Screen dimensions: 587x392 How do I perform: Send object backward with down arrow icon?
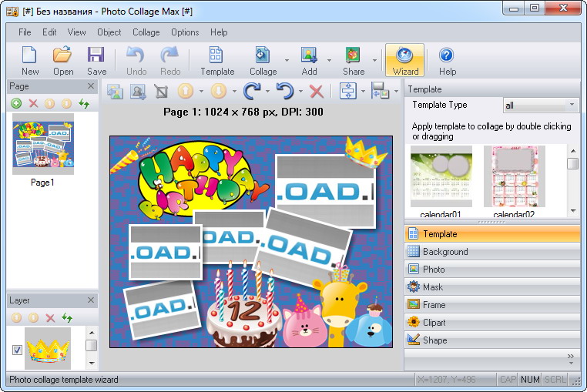(x=219, y=91)
